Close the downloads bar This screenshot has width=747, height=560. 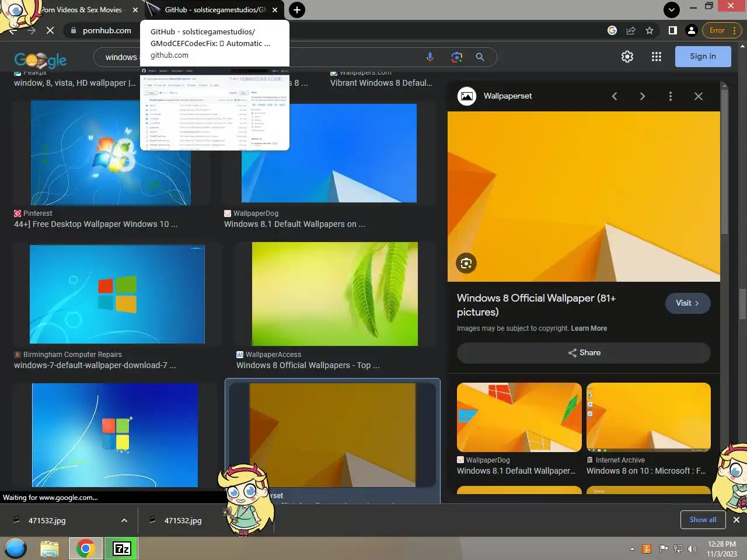click(736, 520)
